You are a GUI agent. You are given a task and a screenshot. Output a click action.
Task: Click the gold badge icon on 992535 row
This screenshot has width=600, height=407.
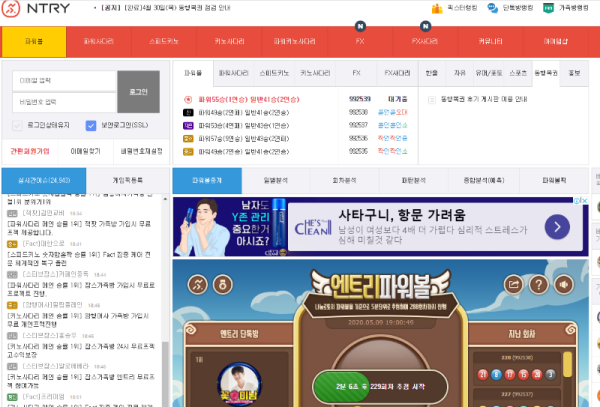point(188,151)
